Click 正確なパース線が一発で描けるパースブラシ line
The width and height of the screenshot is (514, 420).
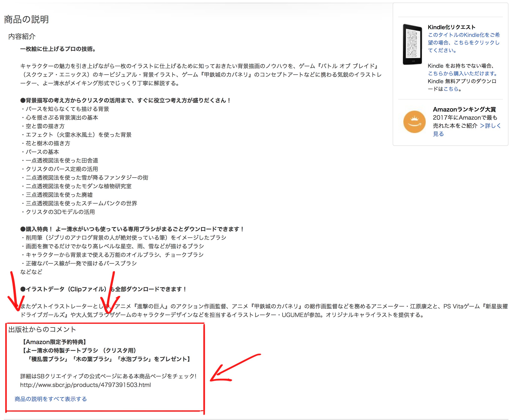(x=79, y=263)
